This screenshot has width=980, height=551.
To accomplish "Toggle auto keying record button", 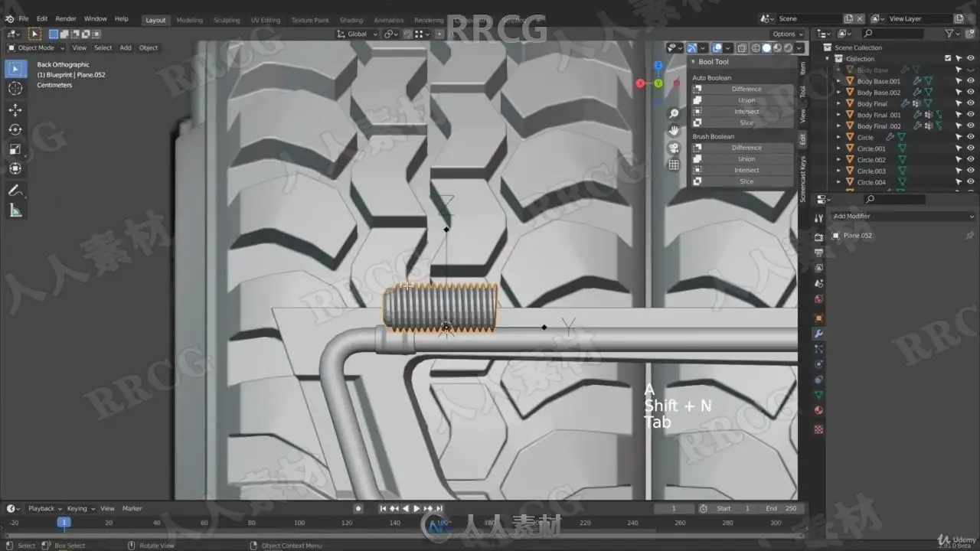I will pos(358,508).
